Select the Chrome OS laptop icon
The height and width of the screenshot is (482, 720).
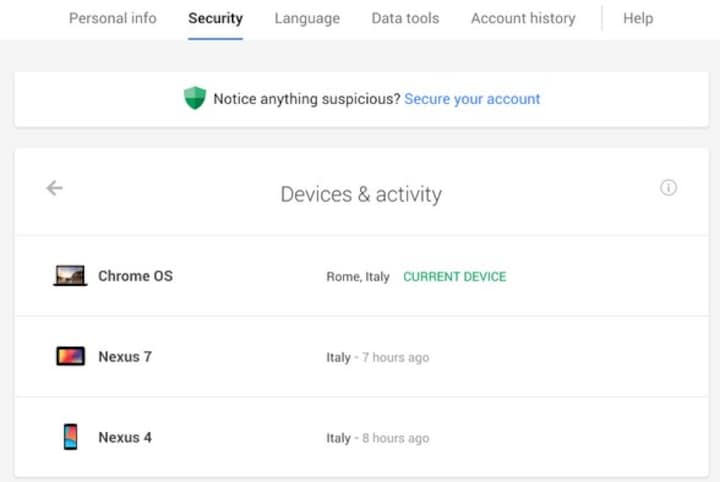click(x=70, y=275)
